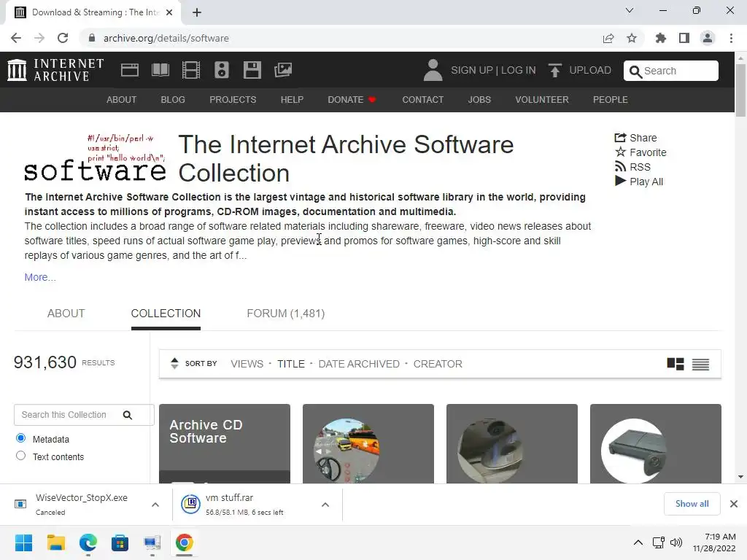
Task: Open the RSS feed link
Action: [632, 167]
